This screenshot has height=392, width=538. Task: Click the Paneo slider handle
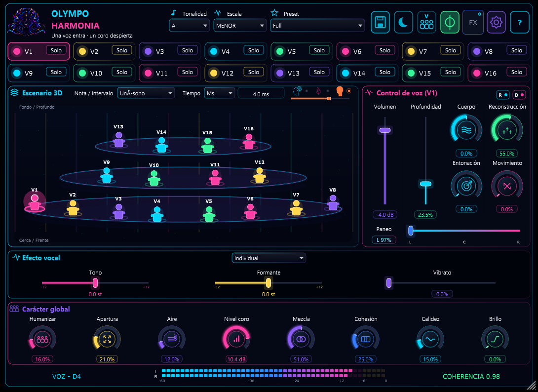tap(411, 231)
